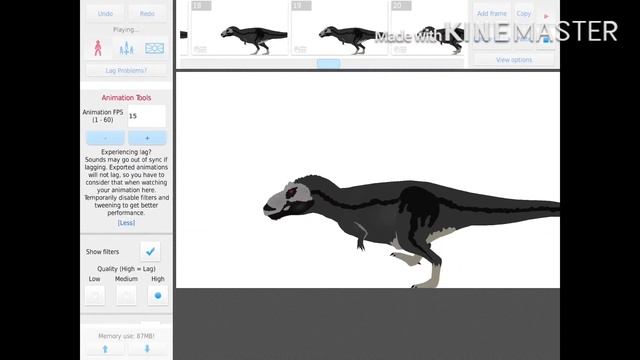Click the Redo button

click(x=147, y=13)
